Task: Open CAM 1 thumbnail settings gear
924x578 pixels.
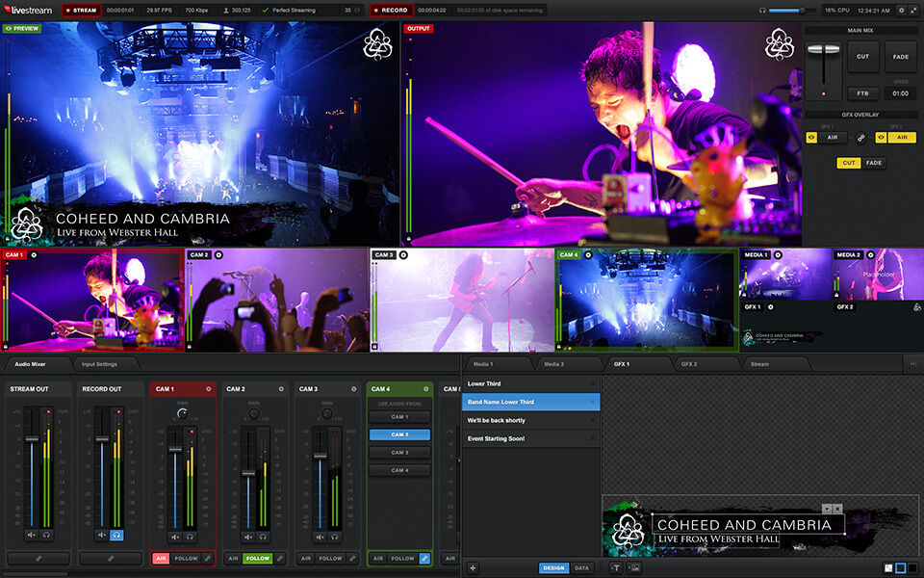Action: [34, 254]
